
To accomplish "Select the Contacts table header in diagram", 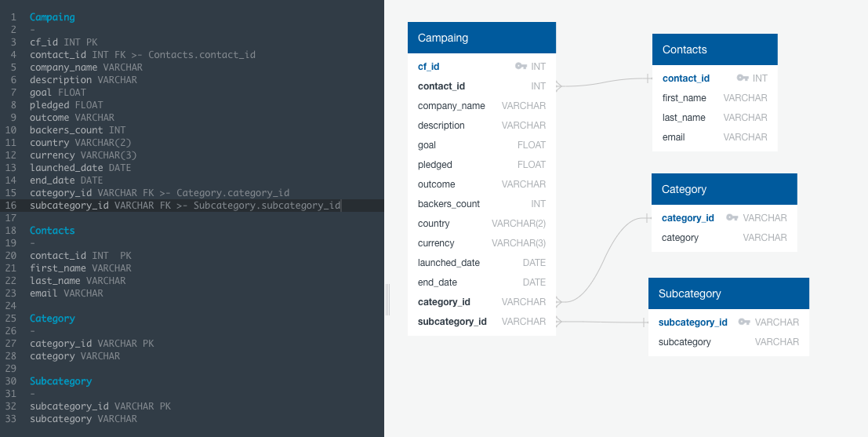I will 714,49.
